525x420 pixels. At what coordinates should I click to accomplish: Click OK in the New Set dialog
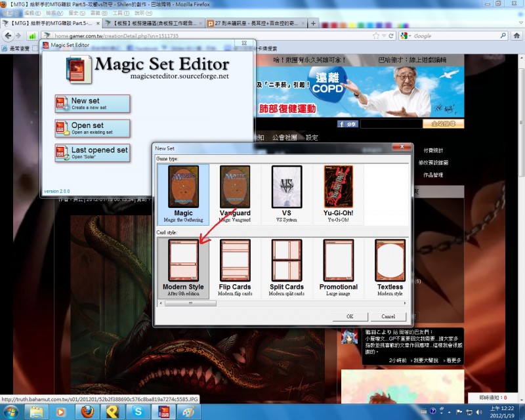350,316
